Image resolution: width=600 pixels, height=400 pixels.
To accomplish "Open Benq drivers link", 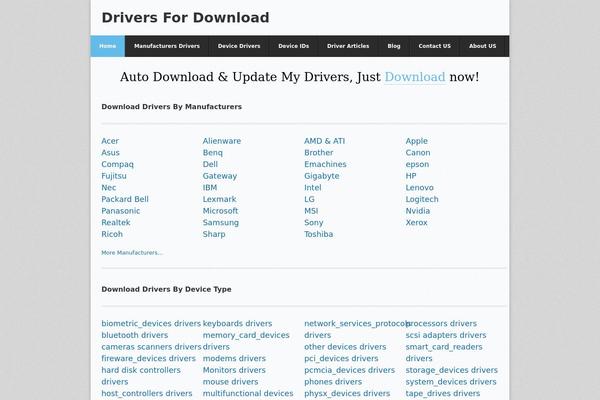I will [x=213, y=152].
